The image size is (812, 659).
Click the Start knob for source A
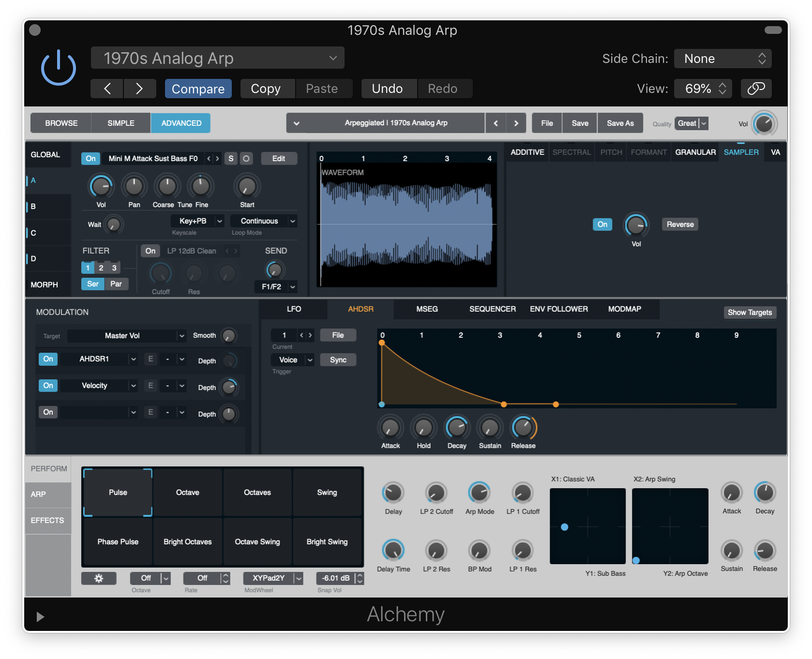pyautogui.click(x=247, y=186)
